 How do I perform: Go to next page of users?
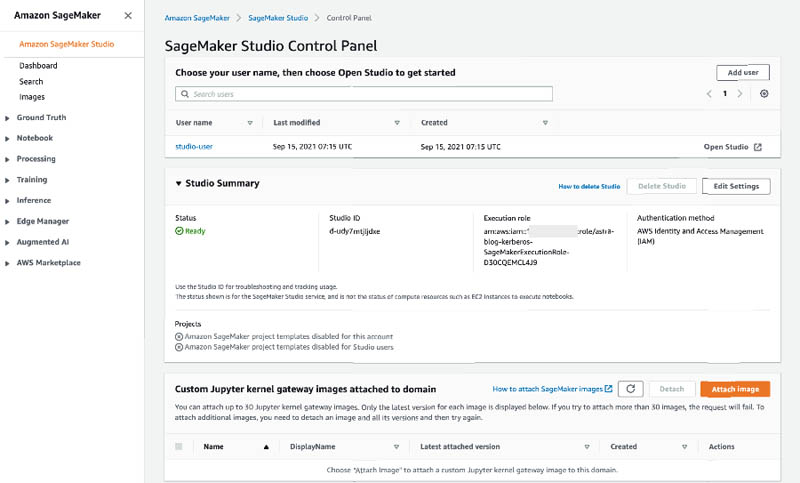click(740, 94)
